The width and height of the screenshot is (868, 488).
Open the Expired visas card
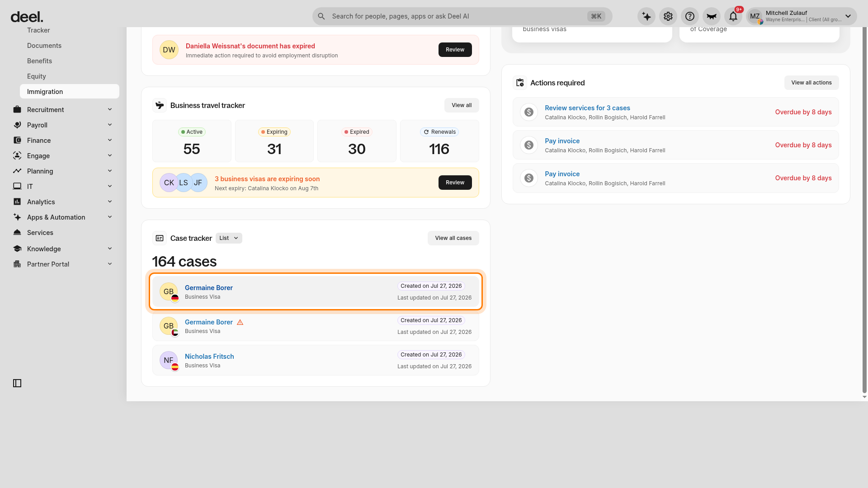pos(357,141)
